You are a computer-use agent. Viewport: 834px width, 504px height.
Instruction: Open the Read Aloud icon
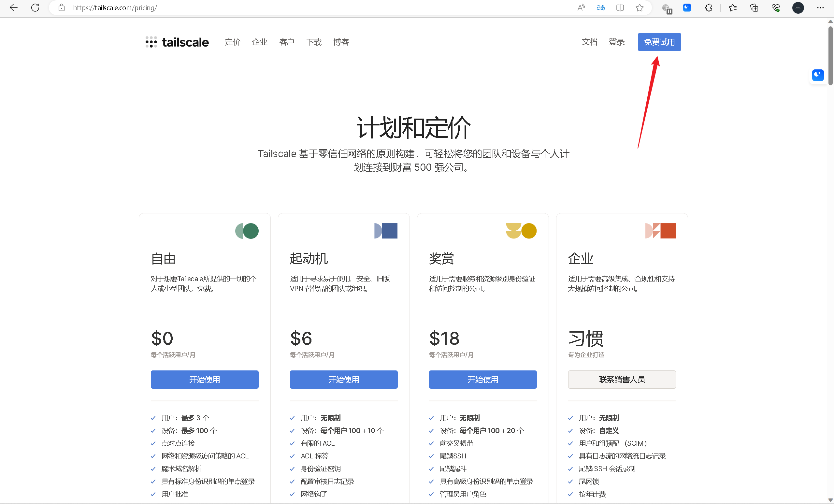click(581, 7)
